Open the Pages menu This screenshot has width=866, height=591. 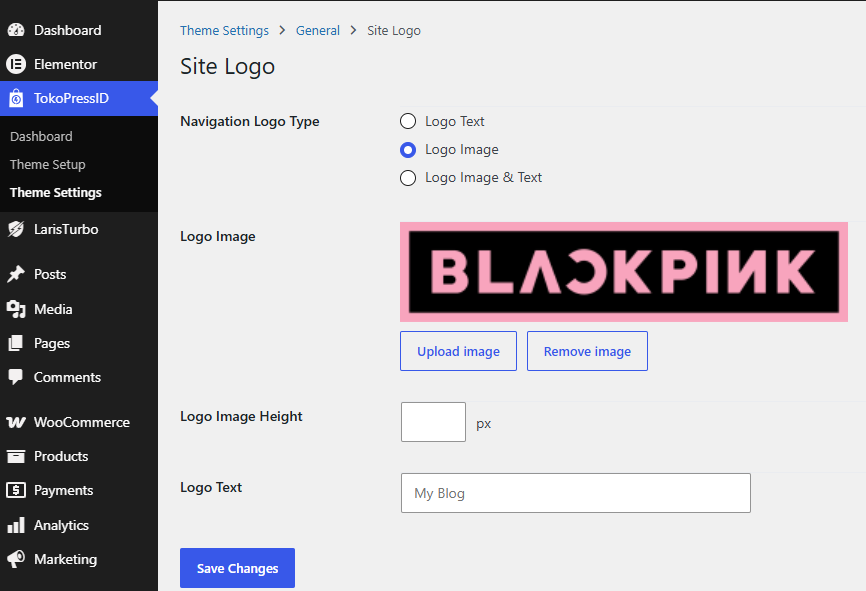(79, 343)
